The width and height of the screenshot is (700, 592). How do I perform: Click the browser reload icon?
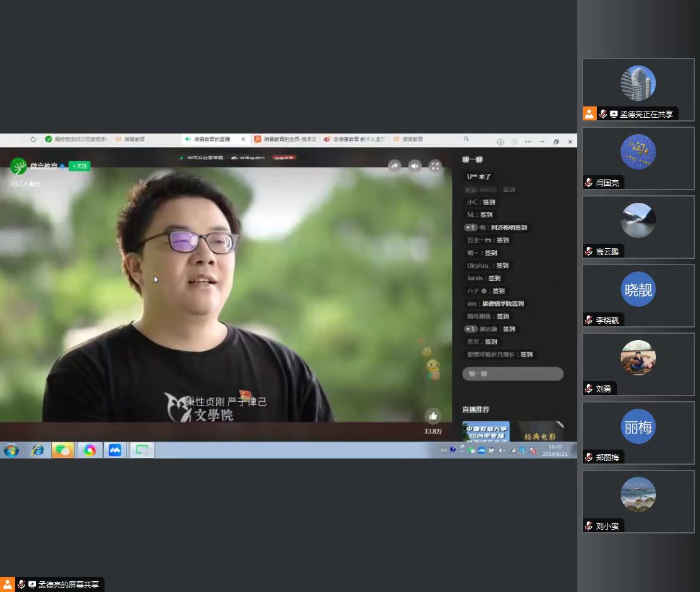click(33, 139)
